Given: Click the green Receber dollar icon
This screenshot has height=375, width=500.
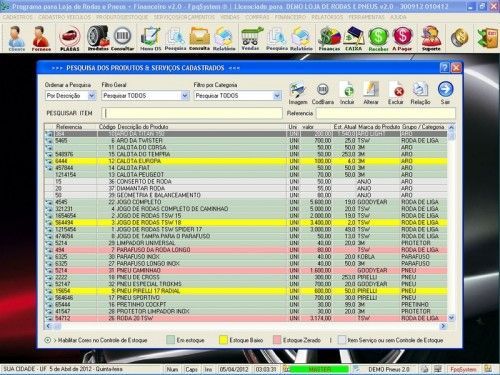Looking at the screenshot, I should tap(378, 38).
